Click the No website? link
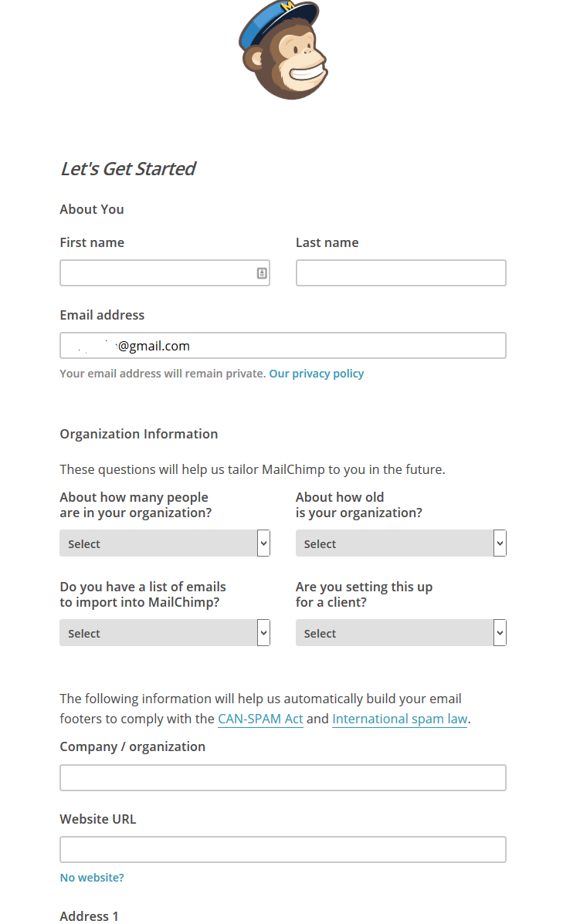 pos(92,878)
